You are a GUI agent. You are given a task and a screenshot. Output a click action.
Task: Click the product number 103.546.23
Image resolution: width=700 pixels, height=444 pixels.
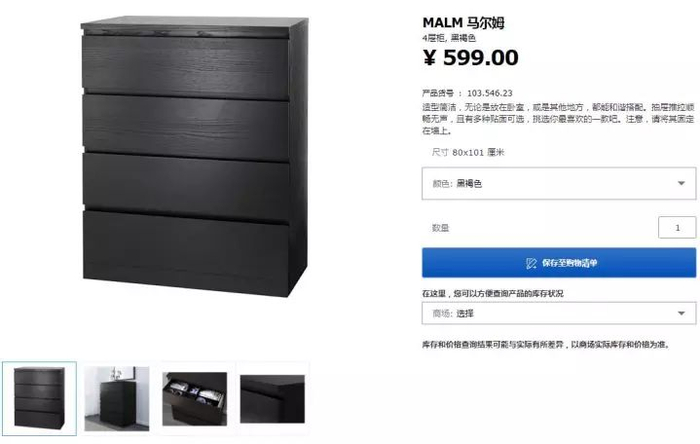(x=490, y=93)
